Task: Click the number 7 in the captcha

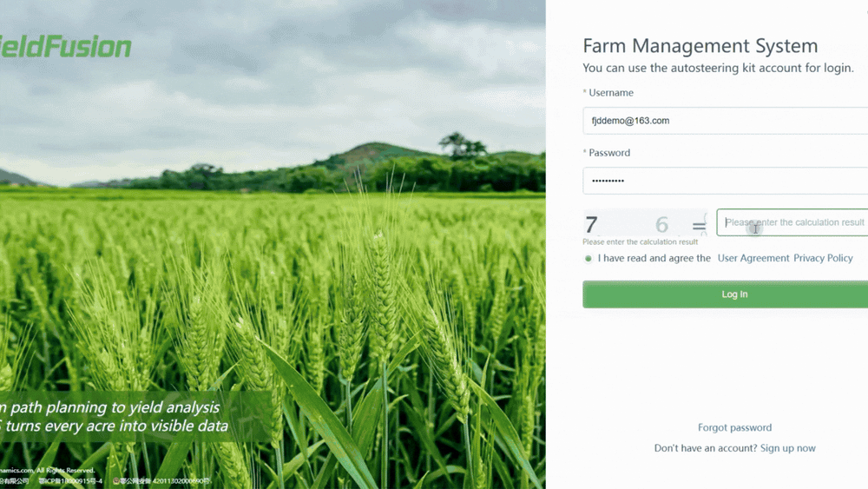Action: coord(591,225)
